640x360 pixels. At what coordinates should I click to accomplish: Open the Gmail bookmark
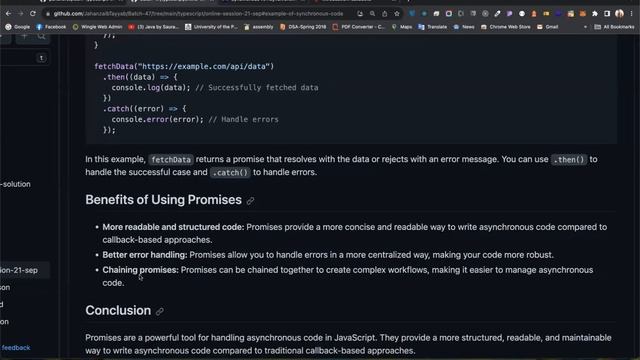pyautogui.click(x=547, y=27)
